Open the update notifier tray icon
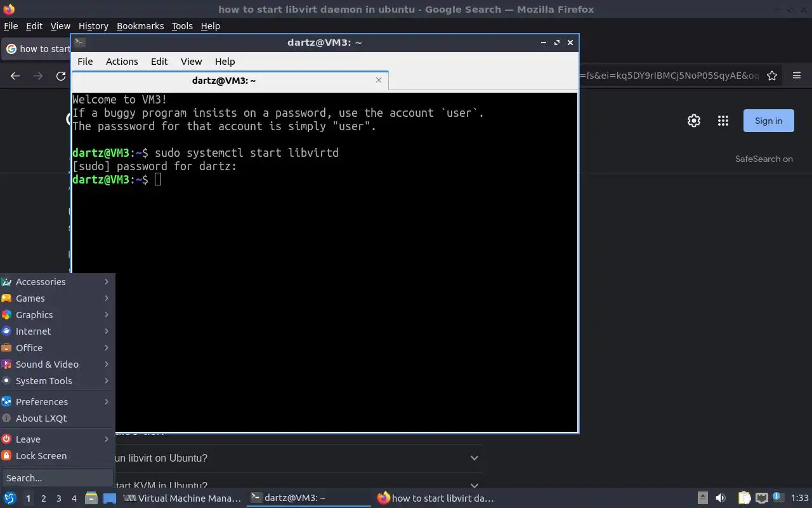812x508 pixels. 778,498
